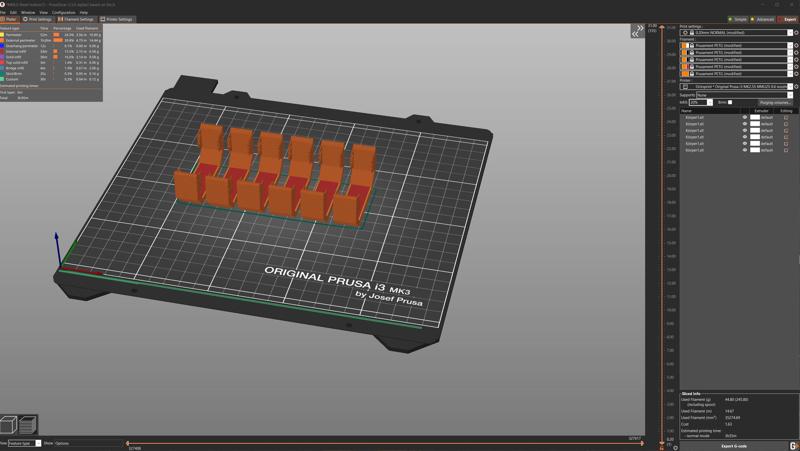Click the edit icon of the third object row
Image resolution: width=800 pixels, height=451 pixels.
tap(786, 131)
